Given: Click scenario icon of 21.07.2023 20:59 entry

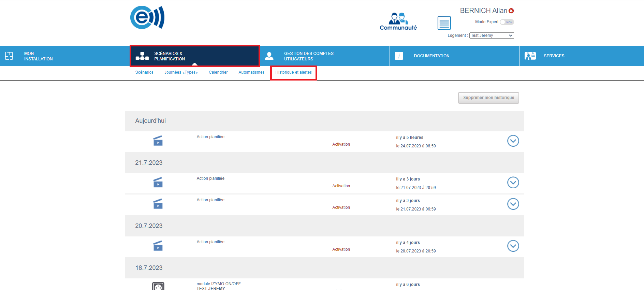Looking at the screenshot, I should click(158, 182).
